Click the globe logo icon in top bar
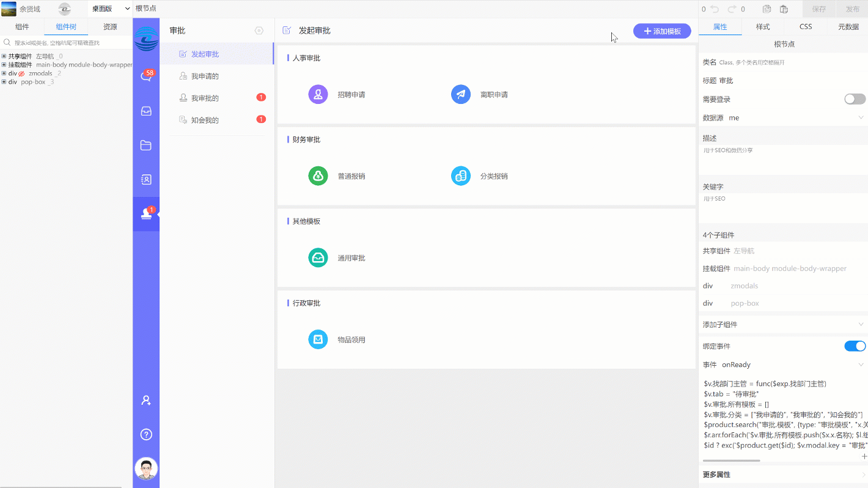This screenshot has height=488, width=868. 65,9
